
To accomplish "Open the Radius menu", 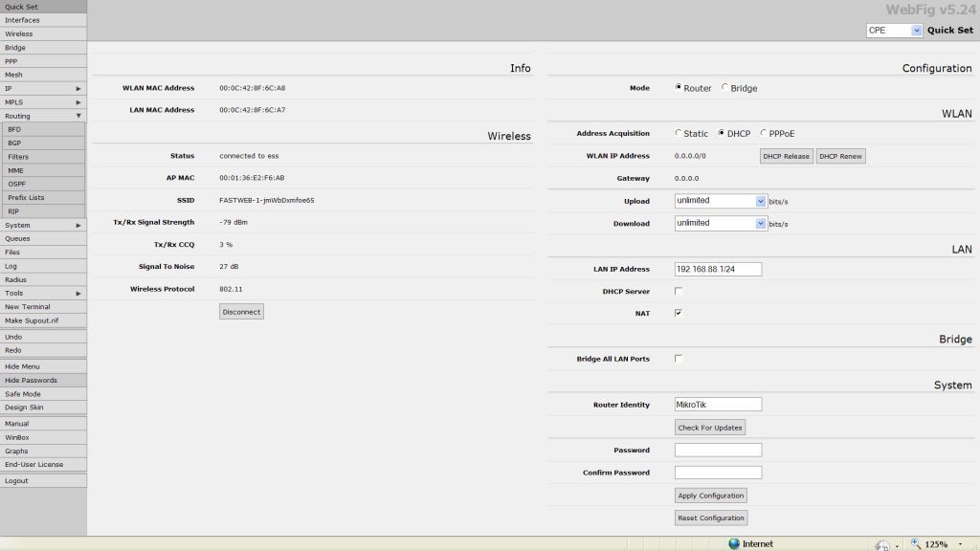I will [x=43, y=280].
